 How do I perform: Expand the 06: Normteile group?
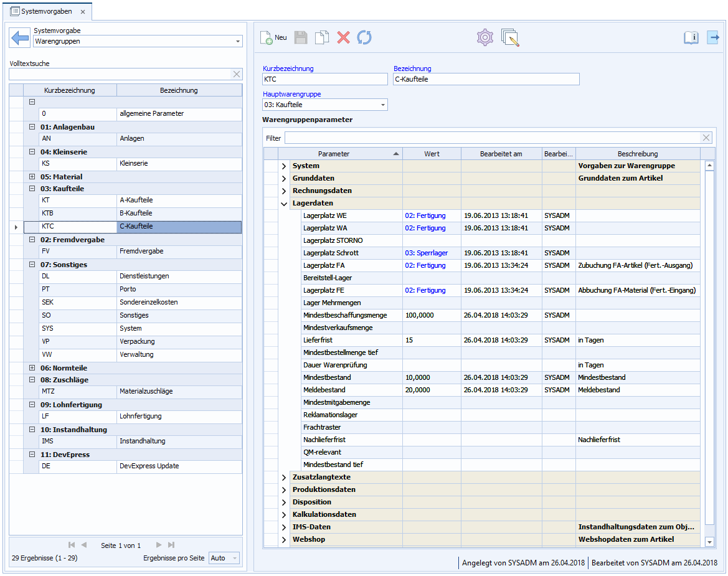(32, 368)
